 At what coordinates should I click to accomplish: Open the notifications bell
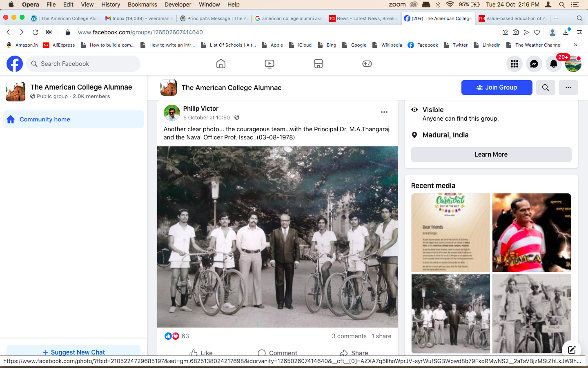(553, 64)
